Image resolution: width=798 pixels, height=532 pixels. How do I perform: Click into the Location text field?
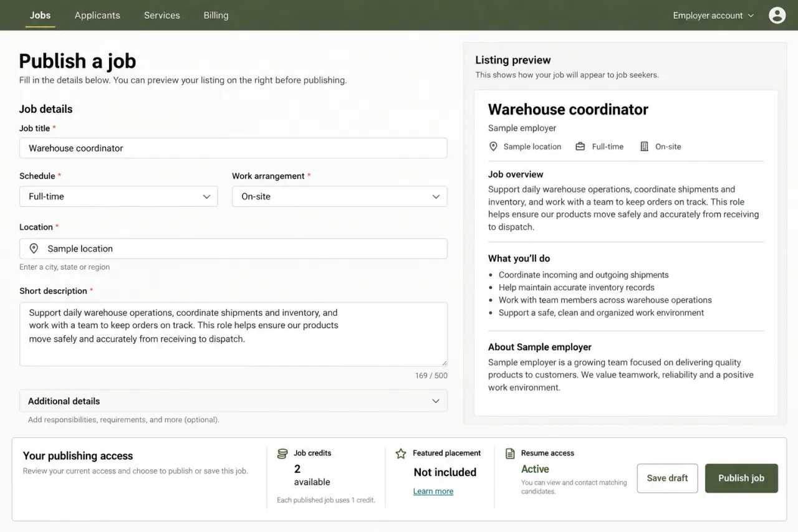[x=234, y=249]
